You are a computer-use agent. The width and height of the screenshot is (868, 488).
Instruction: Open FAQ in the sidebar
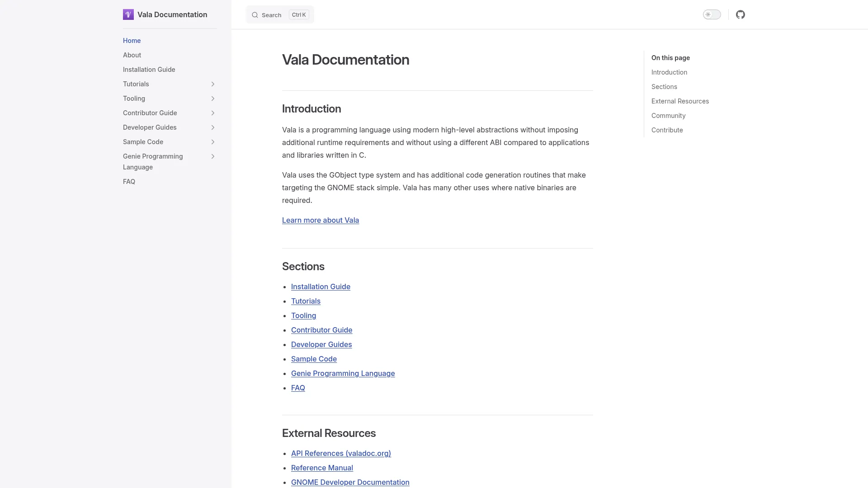[129, 182]
